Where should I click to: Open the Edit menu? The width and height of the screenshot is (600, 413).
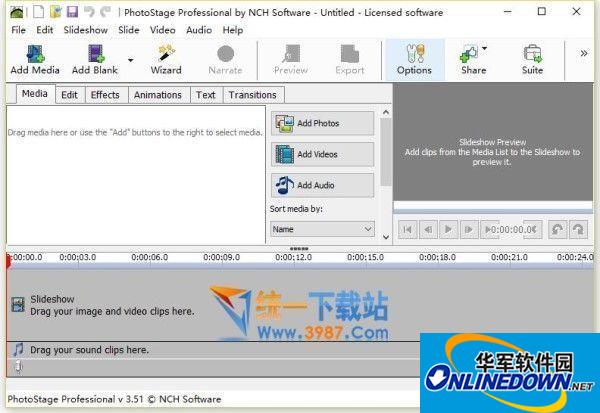(45, 30)
